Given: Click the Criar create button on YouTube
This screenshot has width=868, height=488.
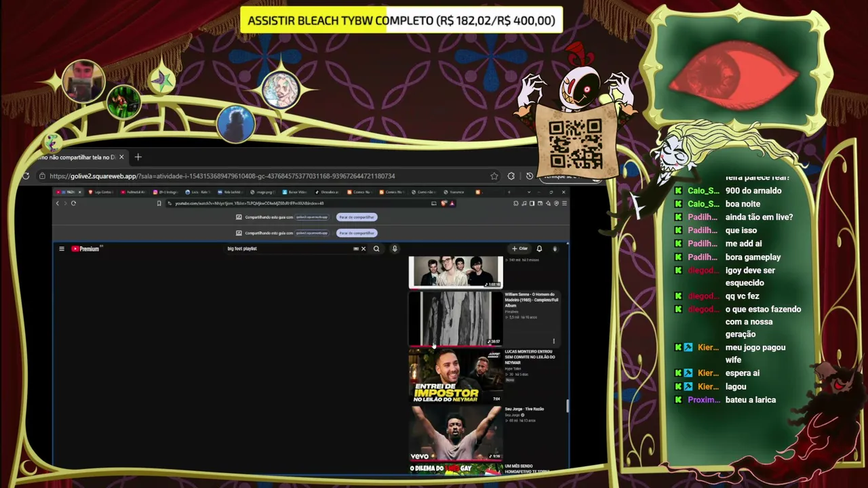Looking at the screenshot, I should tap(520, 249).
